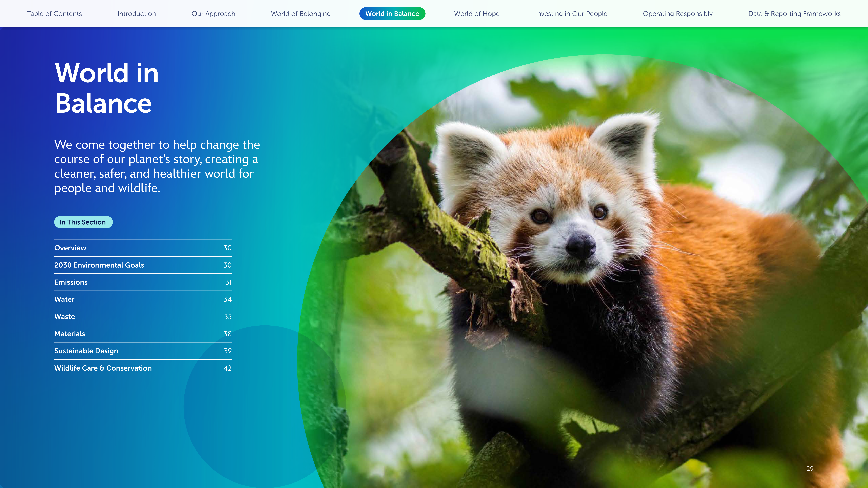Click page number 39 beside Sustainable Design

click(228, 351)
